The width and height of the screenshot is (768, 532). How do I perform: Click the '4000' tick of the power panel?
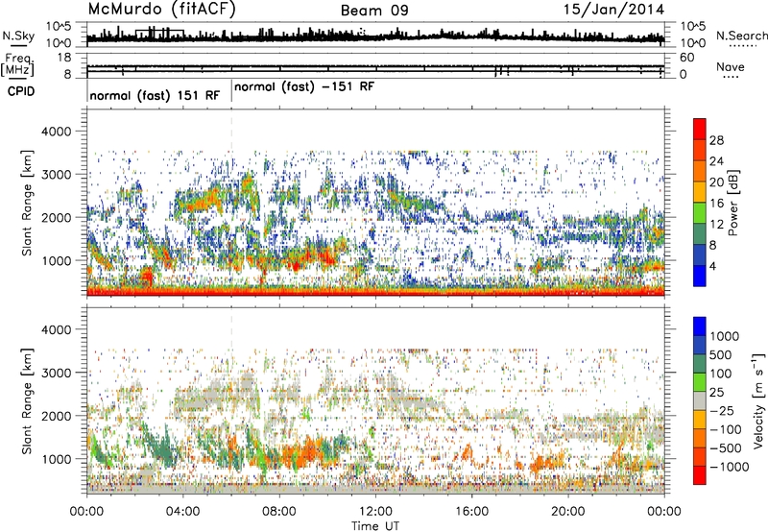point(56,132)
